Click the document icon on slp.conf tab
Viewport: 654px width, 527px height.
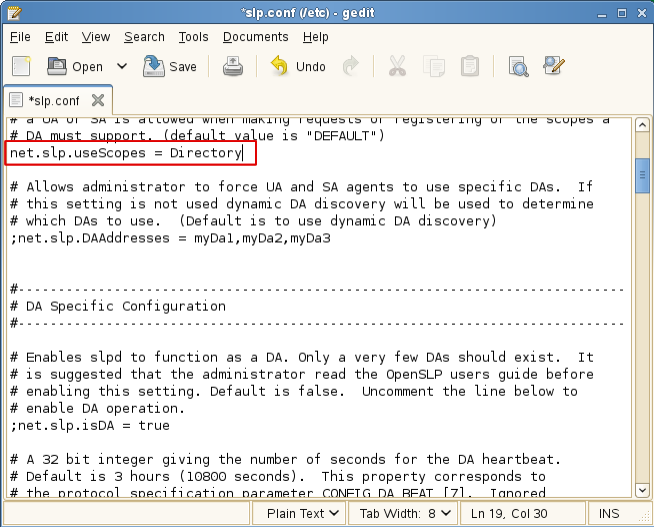click(16, 100)
